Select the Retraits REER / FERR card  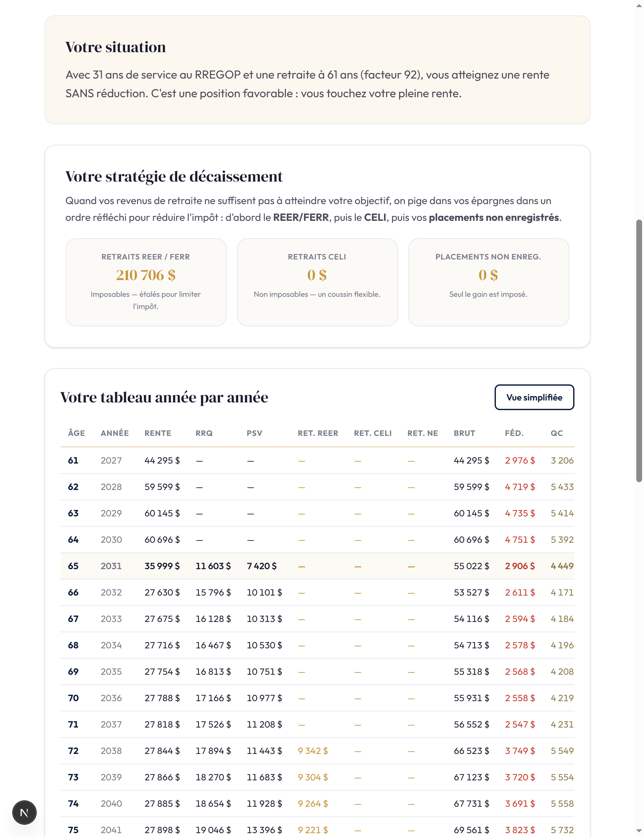coord(146,282)
